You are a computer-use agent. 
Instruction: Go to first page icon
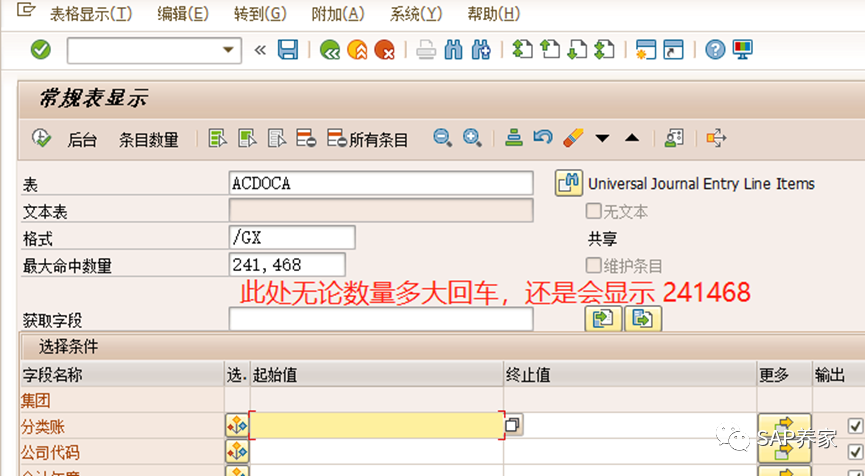(x=522, y=50)
